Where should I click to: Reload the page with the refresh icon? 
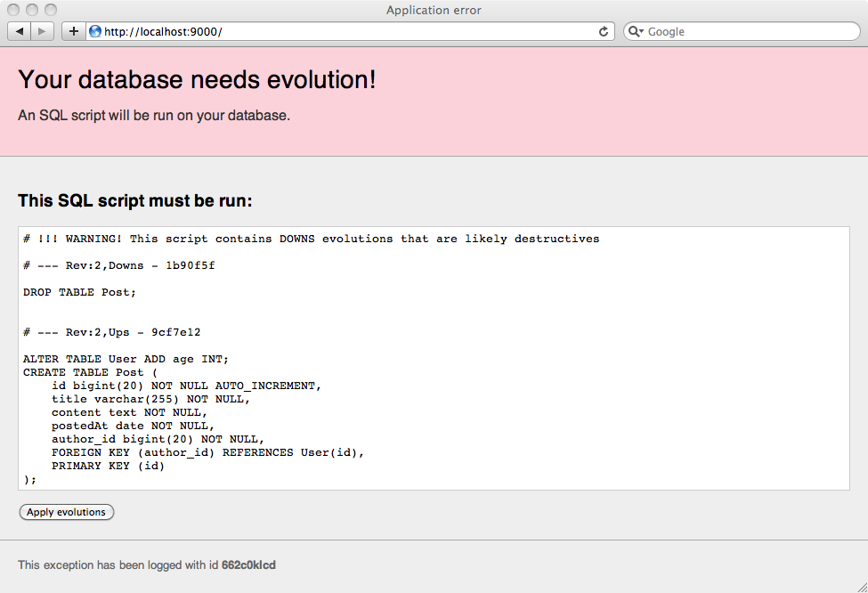click(x=604, y=31)
